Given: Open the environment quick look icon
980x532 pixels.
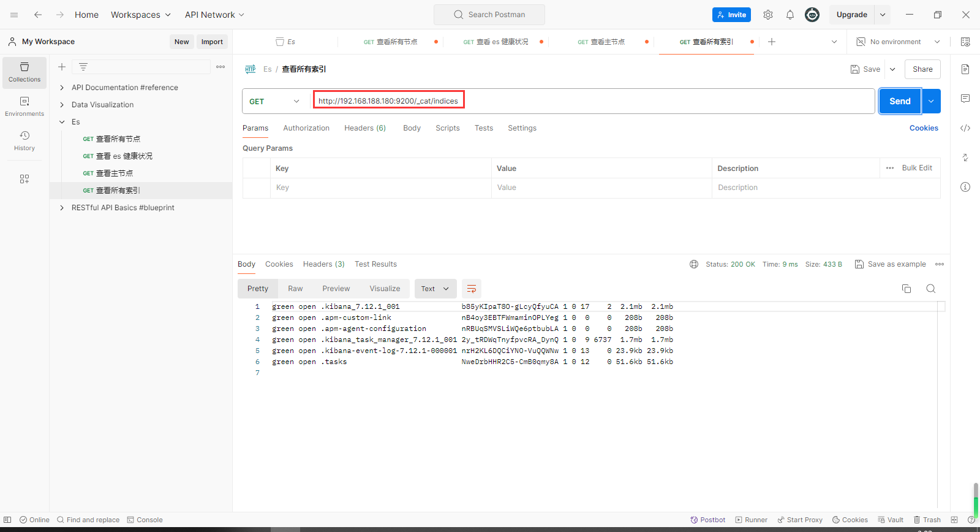Looking at the screenshot, I should [965, 42].
